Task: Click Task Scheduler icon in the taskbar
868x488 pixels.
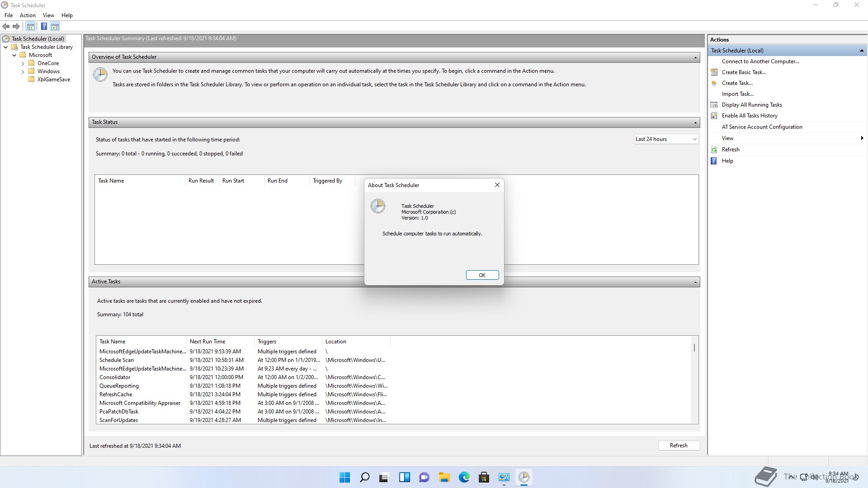Action: click(x=524, y=477)
